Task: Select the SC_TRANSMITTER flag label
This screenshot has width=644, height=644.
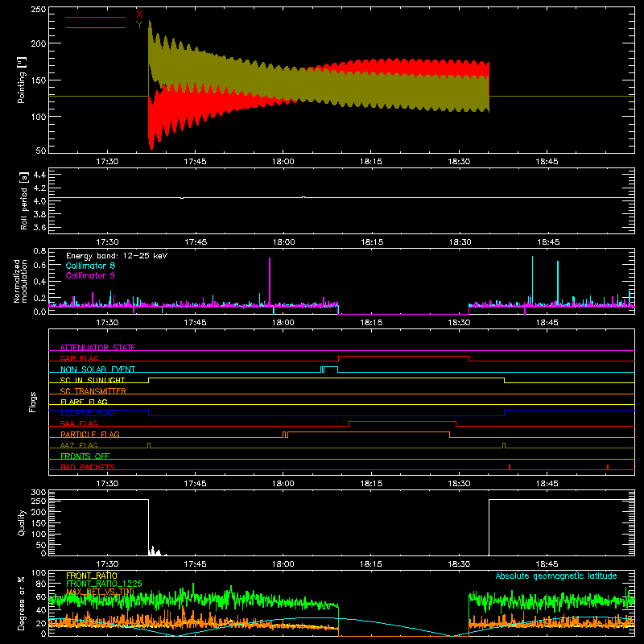Action: click(x=93, y=391)
